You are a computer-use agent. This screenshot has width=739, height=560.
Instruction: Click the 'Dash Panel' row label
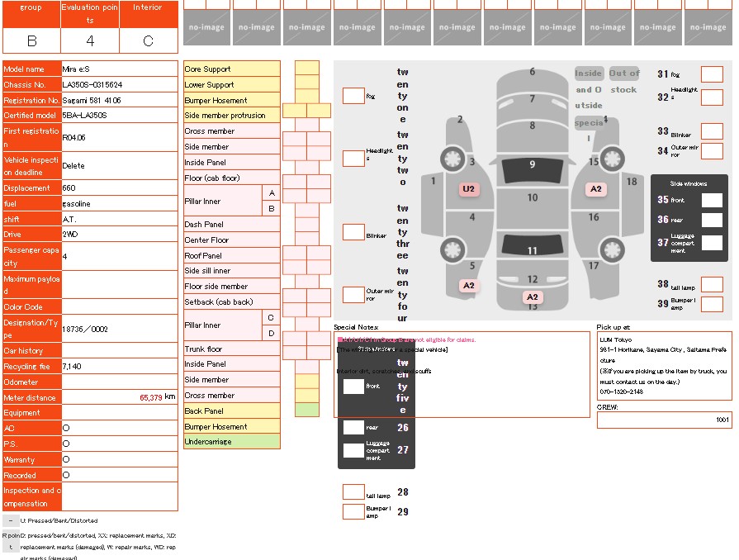(x=232, y=225)
